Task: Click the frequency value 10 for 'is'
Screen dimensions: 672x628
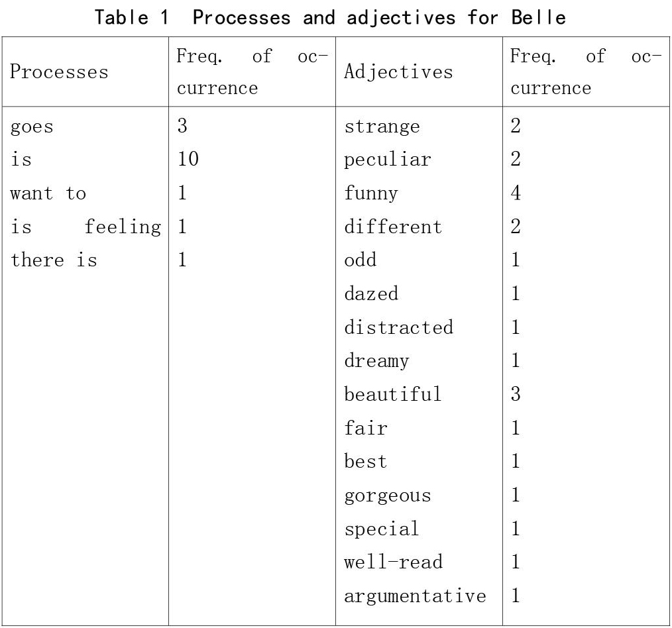Action: [x=188, y=159]
